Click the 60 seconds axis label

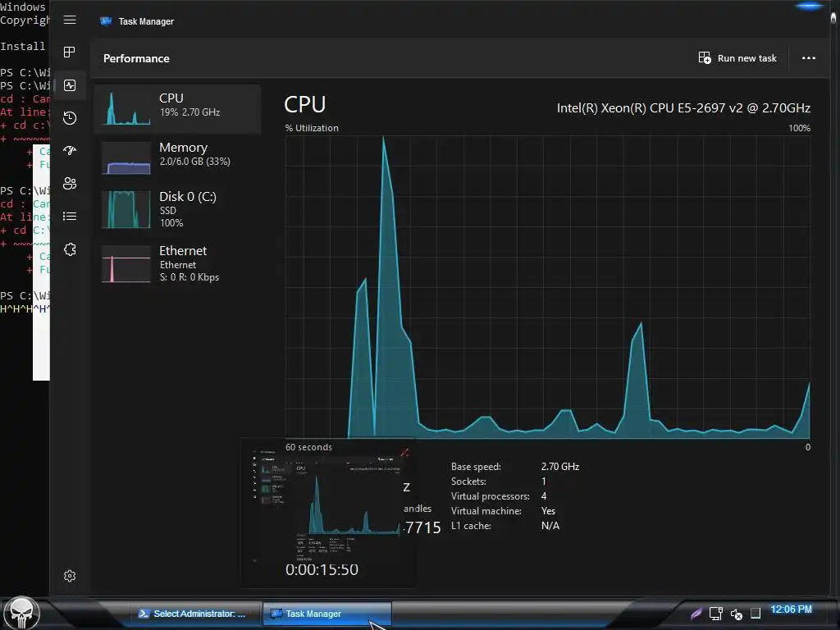(308, 447)
